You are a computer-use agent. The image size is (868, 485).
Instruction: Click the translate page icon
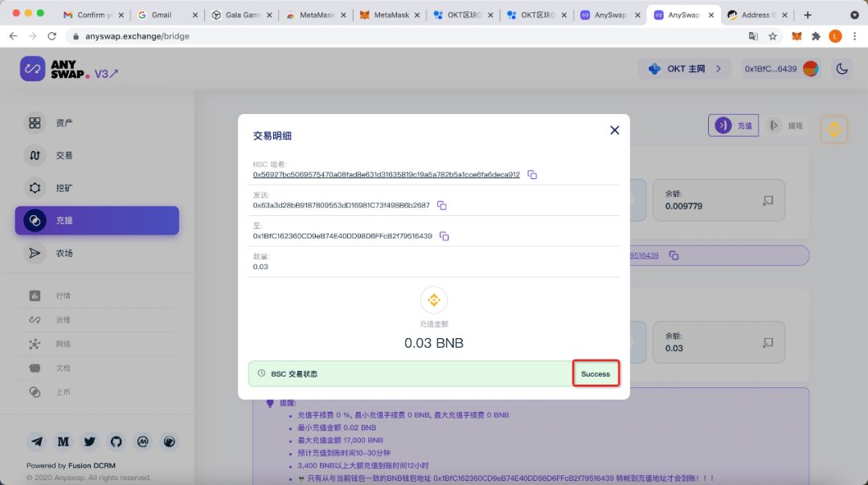click(x=753, y=36)
